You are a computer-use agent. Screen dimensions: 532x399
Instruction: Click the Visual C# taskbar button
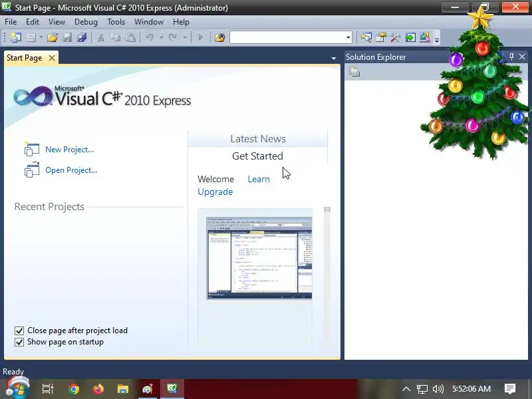tap(172, 389)
